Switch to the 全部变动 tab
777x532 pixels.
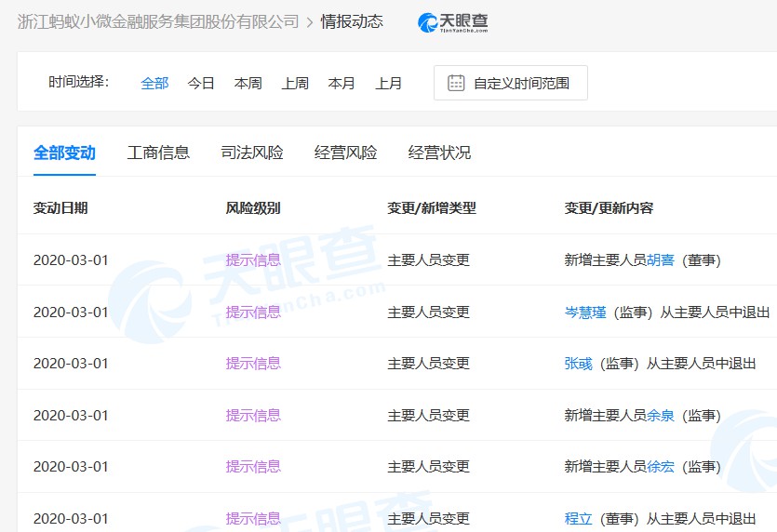64,153
